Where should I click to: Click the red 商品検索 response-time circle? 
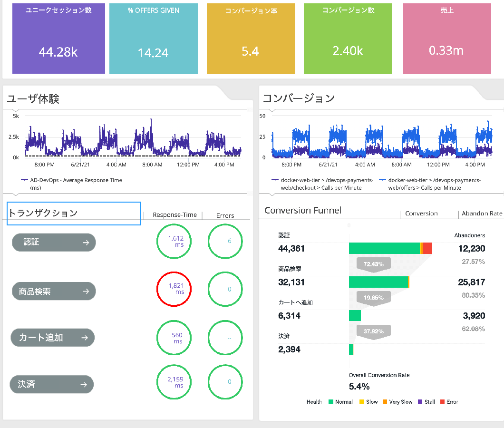[x=176, y=289]
